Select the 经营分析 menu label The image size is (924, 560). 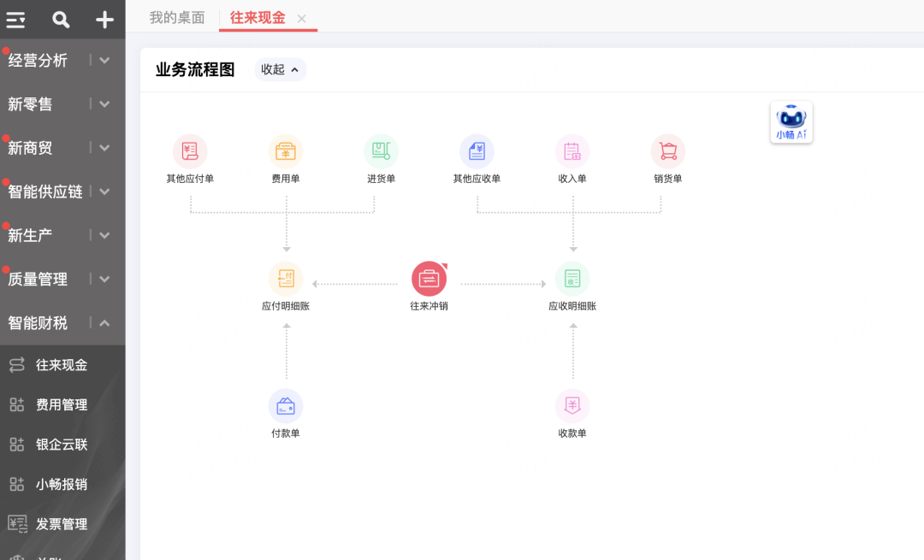pyautogui.click(x=38, y=60)
